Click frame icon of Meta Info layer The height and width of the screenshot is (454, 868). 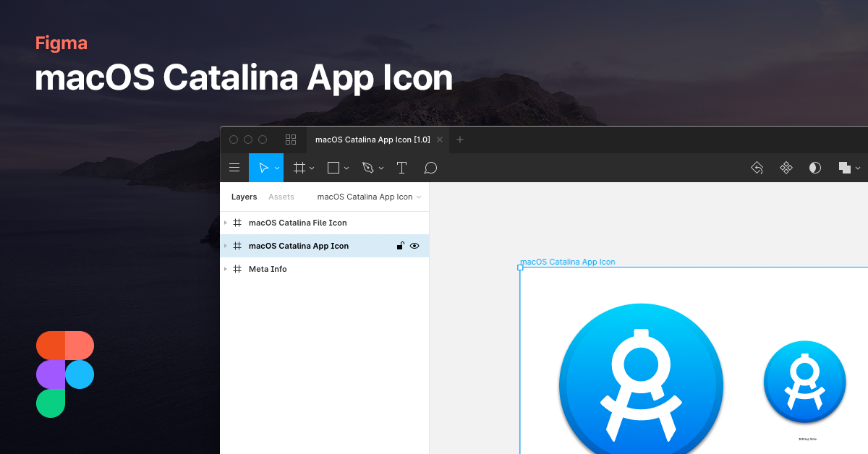(237, 269)
